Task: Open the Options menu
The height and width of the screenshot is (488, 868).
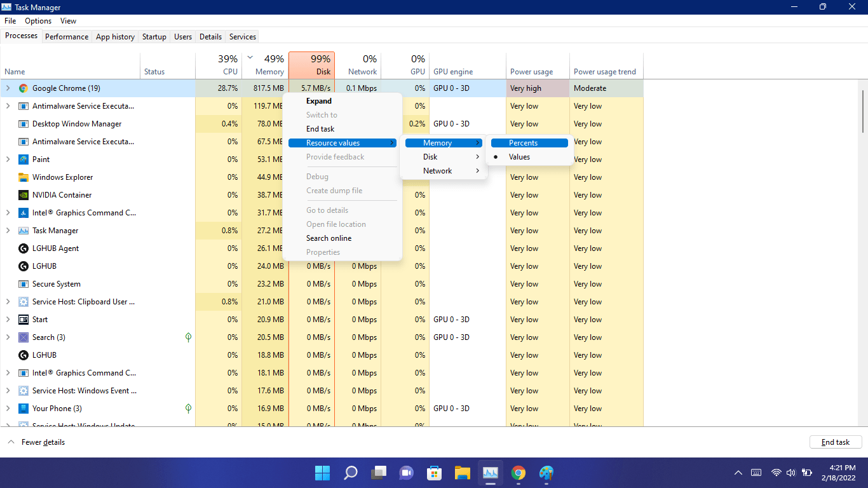Action: (x=38, y=21)
